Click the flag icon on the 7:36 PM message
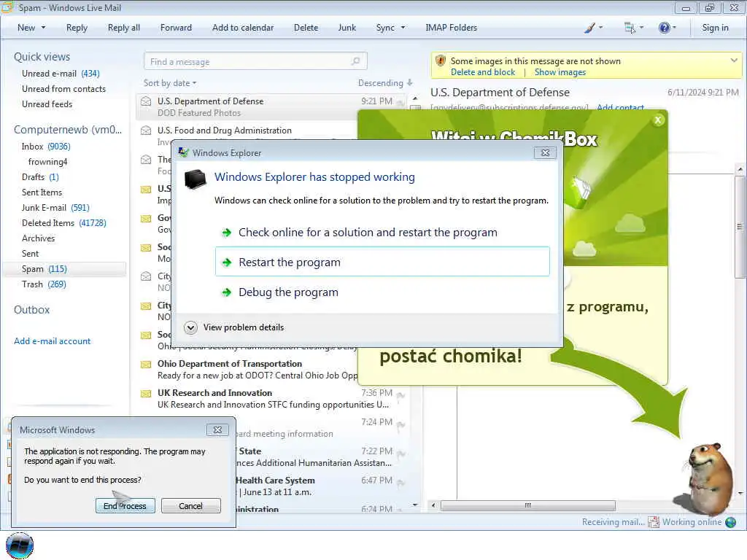The width and height of the screenshot is (747, 560). click(x=401, y=395)
